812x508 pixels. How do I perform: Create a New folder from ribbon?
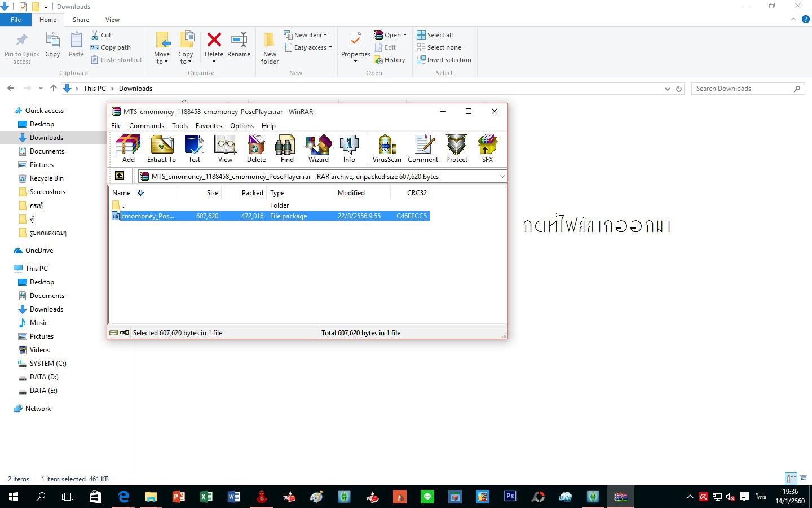[270, 48]
